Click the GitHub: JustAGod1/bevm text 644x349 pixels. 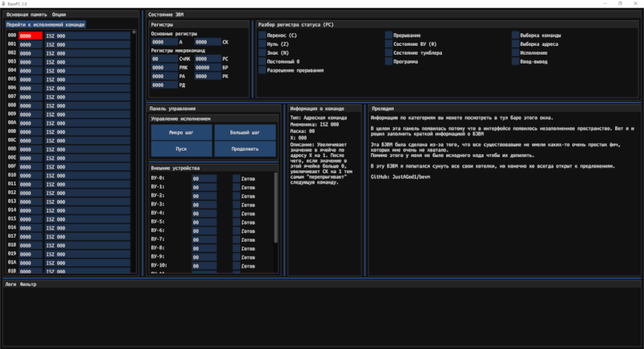pyautogui.click(x=400, y=177)
